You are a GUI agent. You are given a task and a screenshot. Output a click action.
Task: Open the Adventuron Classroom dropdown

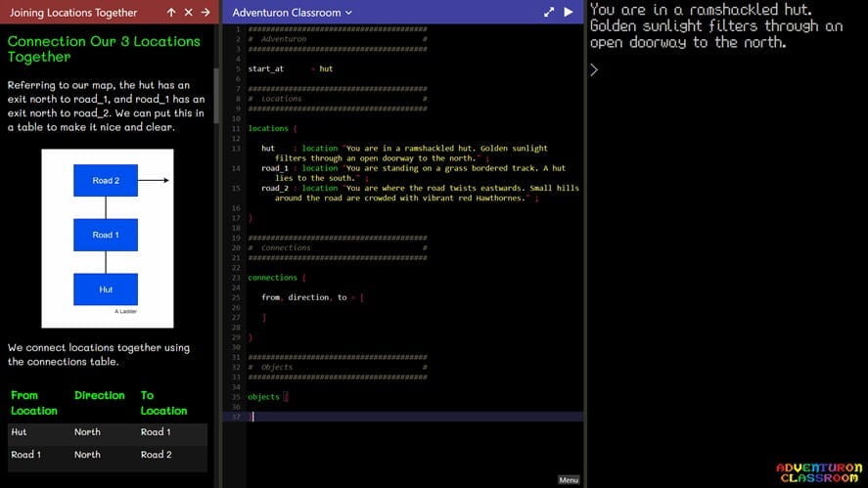pos(292,13)
